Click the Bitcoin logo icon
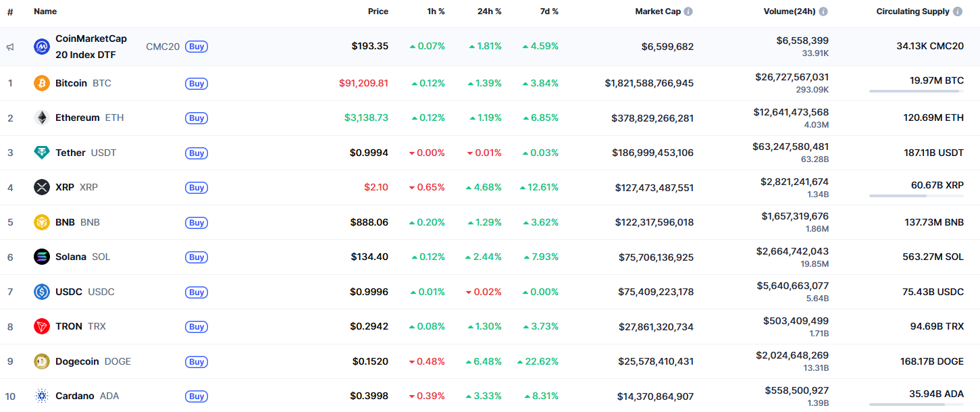 coord(42,83)
